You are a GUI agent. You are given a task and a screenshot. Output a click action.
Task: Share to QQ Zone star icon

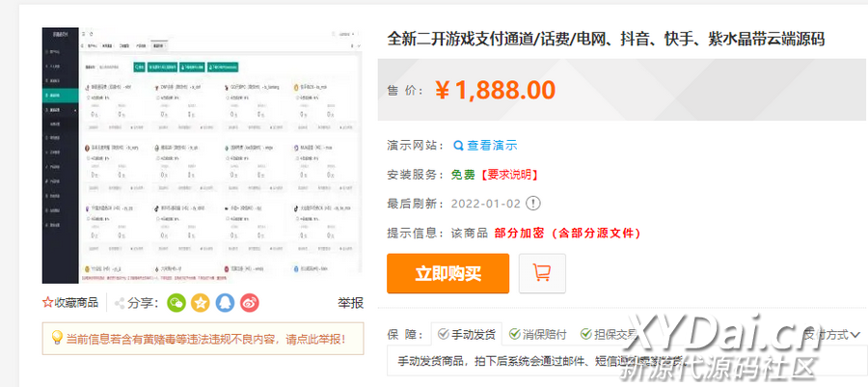coord(201,303)
